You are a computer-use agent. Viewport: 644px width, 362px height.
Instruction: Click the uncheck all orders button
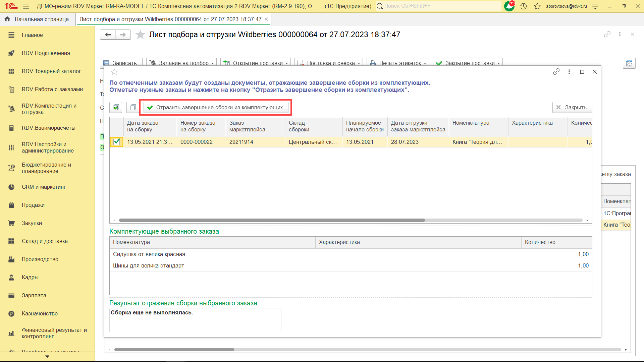133,107
